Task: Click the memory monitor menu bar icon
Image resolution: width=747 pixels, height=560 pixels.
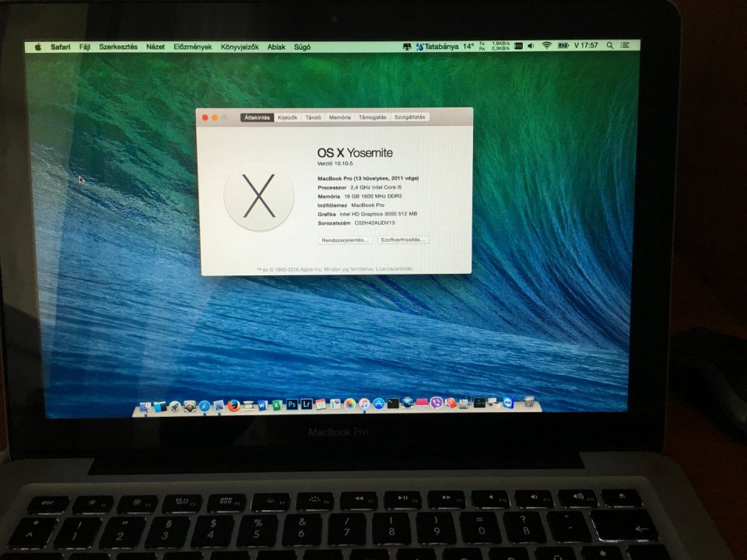Action: coord(518,46)
